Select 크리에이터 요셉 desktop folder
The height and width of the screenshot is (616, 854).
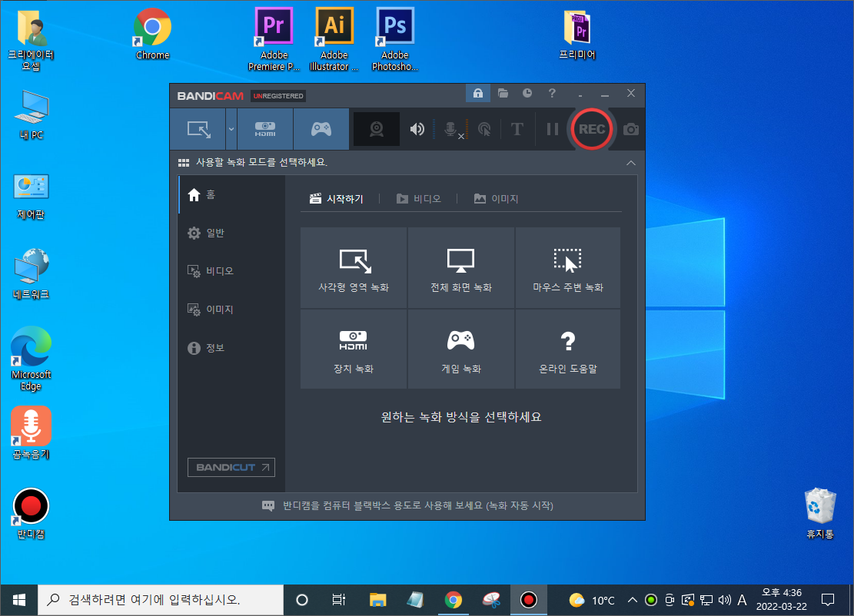tap(31, 39)
